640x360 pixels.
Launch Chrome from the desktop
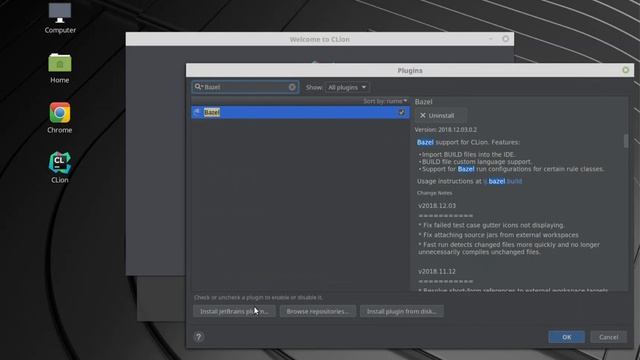(x=60, y=118)
